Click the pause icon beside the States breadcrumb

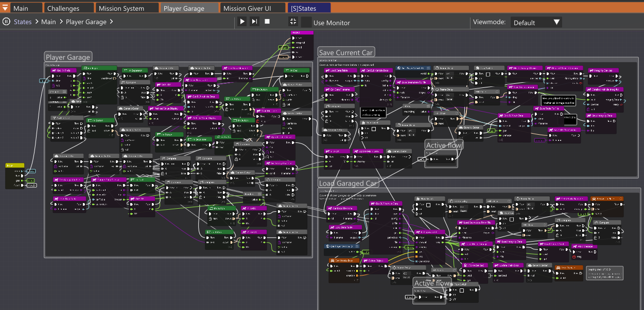[6, 22]
